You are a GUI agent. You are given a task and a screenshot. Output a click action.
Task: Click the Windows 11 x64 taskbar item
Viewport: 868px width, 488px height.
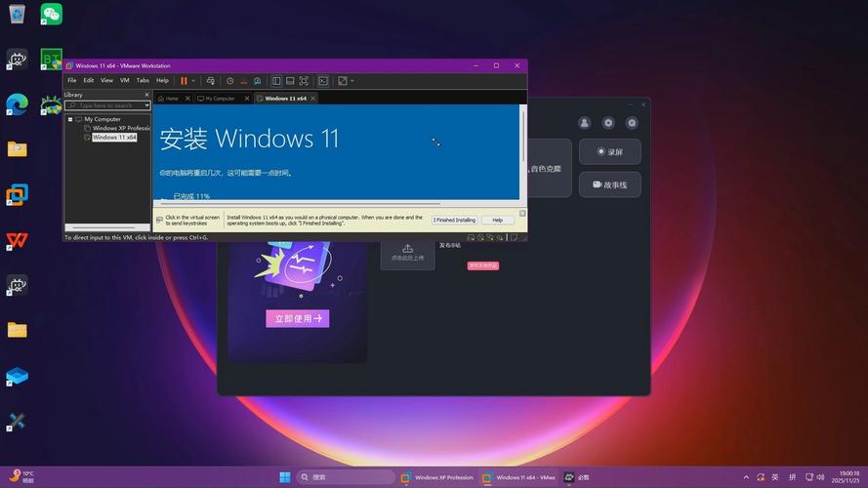519,477
